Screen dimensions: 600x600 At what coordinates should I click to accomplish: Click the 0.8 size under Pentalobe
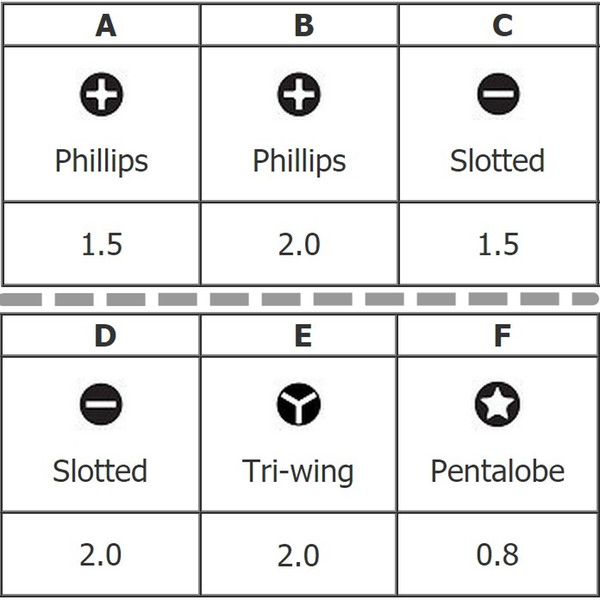pos(497,555)
